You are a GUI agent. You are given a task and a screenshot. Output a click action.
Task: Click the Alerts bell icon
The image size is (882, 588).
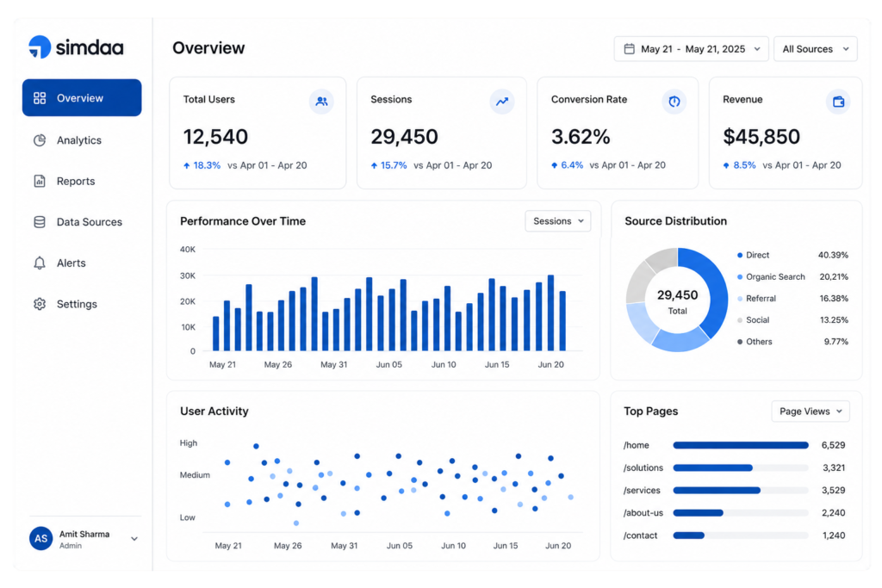[x=40, y=263]
